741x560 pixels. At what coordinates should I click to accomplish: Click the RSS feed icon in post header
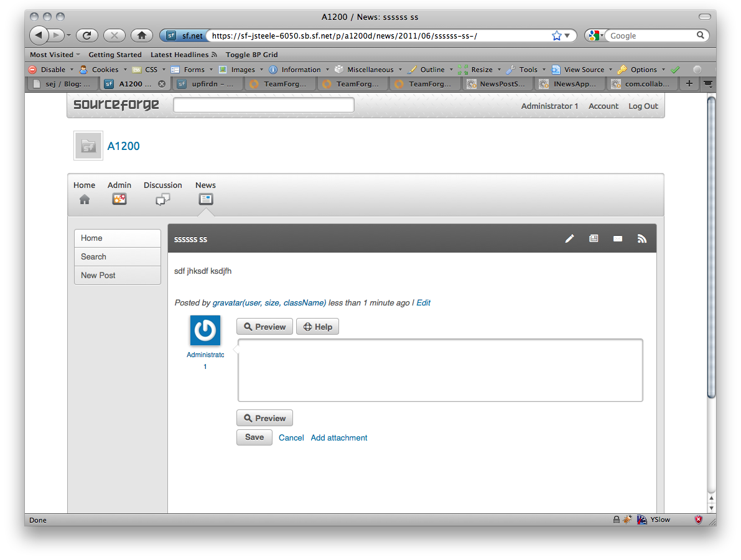642,239
